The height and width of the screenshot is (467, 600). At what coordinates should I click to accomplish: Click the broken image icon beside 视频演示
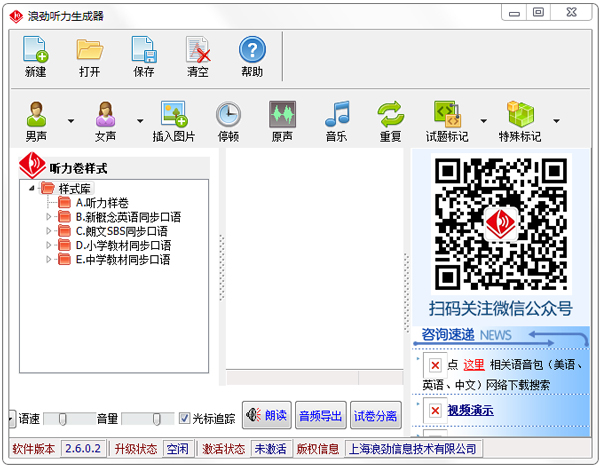[435, 411]
